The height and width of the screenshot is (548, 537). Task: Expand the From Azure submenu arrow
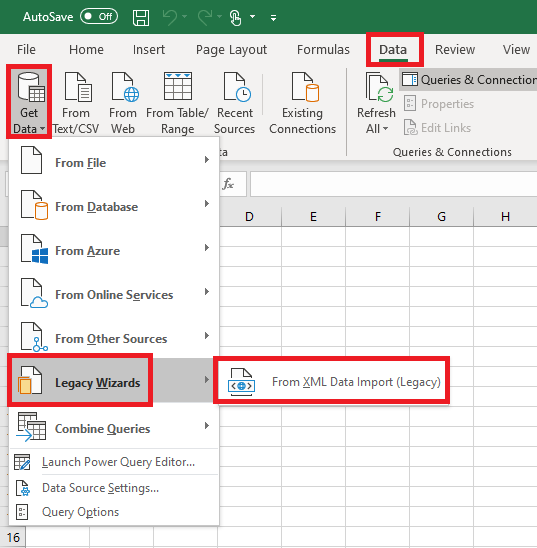pyautogui.click(x=207, y=248)
